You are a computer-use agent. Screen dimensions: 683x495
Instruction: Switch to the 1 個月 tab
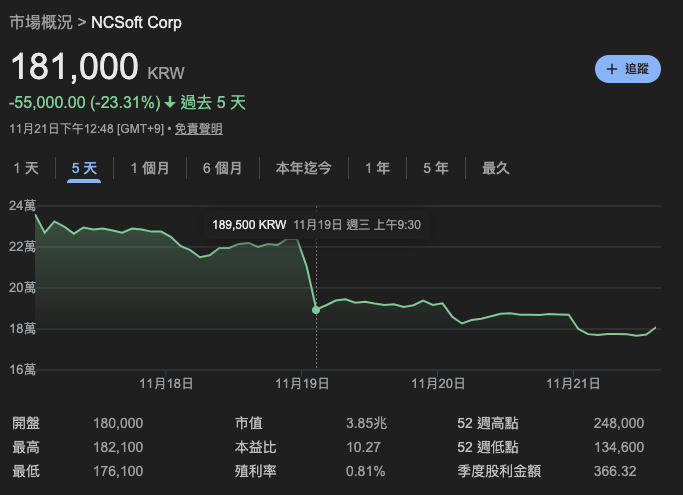[150, 168]
